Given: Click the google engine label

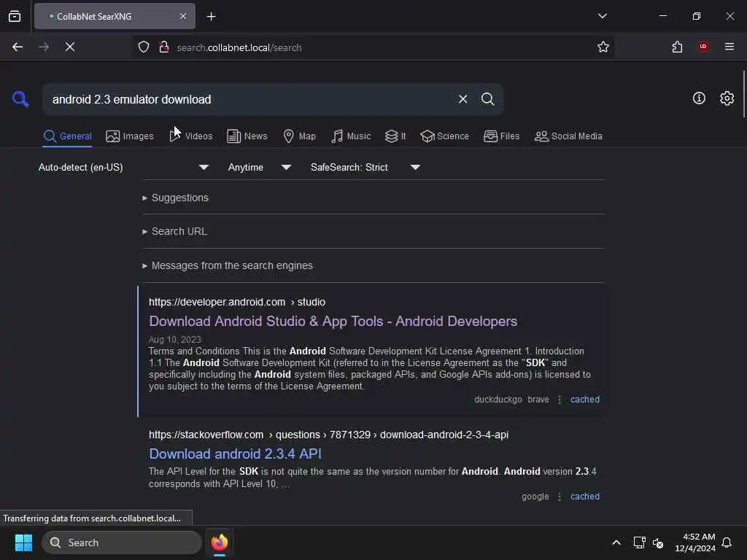Looking at the screenshot, I should [x=535, y=496].
